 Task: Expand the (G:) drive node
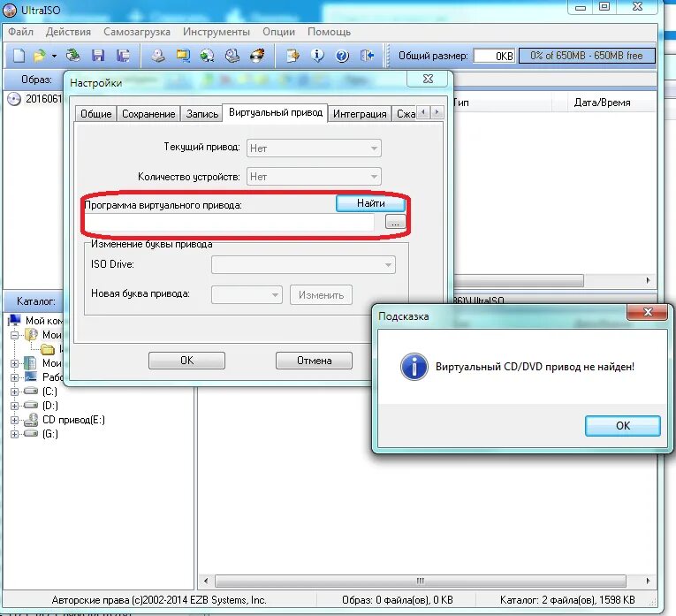tap(14, 434)
